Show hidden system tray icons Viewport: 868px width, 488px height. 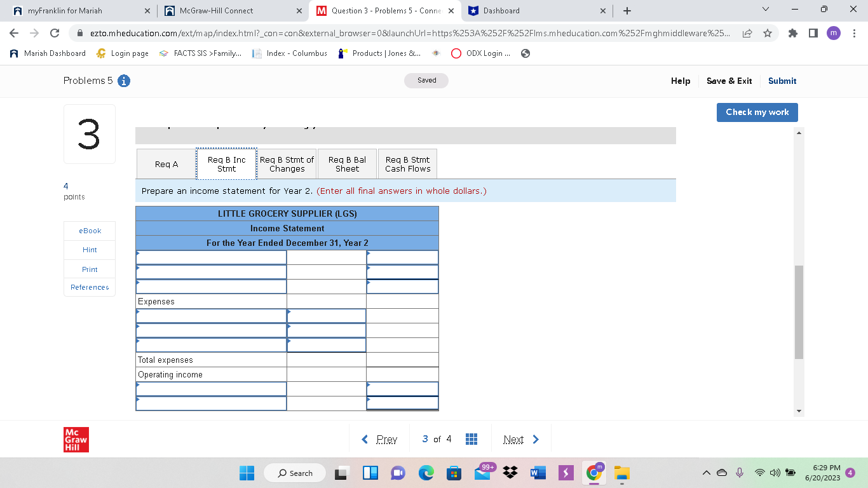tap(706, 473)
